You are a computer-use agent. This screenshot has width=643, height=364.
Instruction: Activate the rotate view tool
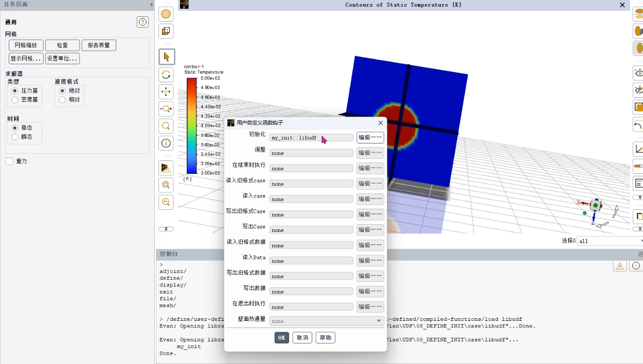[x=166, y=75]
